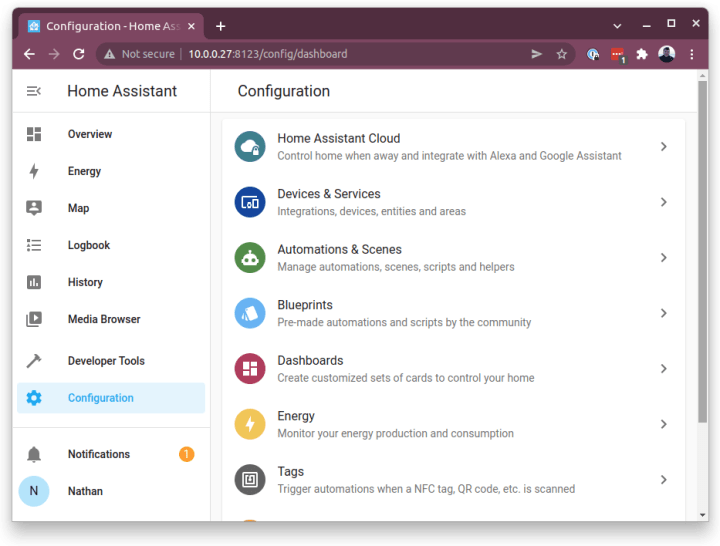
Task: Click the Blueprints icon
Action: coord(250,313)
